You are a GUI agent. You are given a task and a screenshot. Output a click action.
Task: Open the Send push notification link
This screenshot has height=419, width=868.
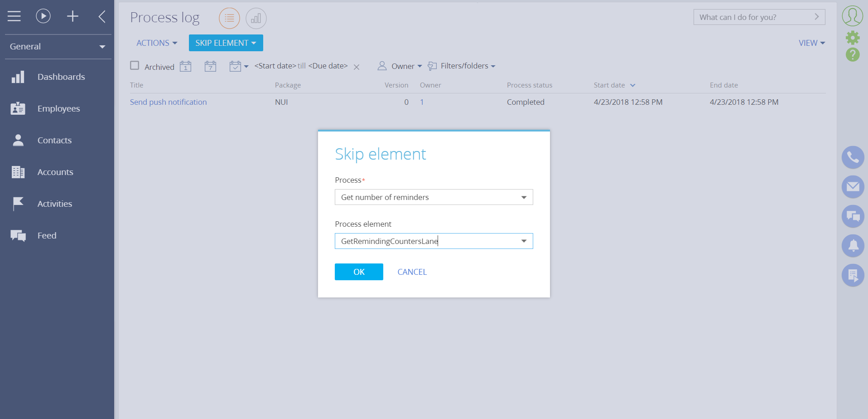pos(168,102)
